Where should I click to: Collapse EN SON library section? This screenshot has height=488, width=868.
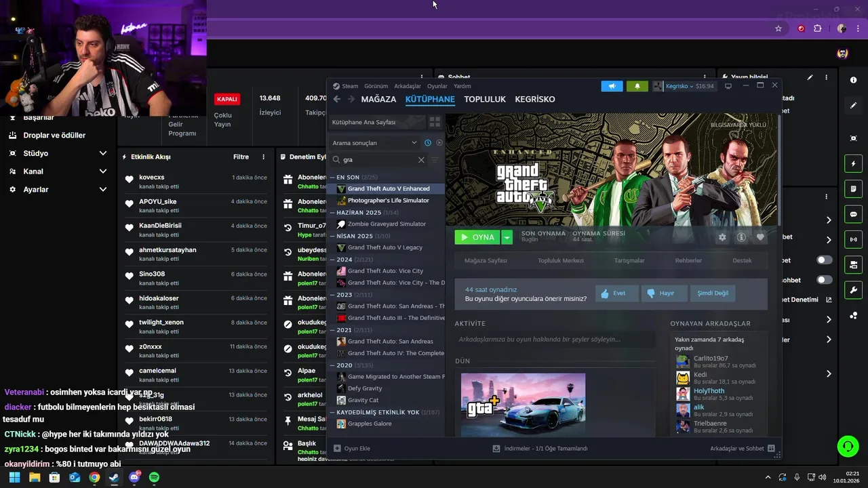(332, 178)
